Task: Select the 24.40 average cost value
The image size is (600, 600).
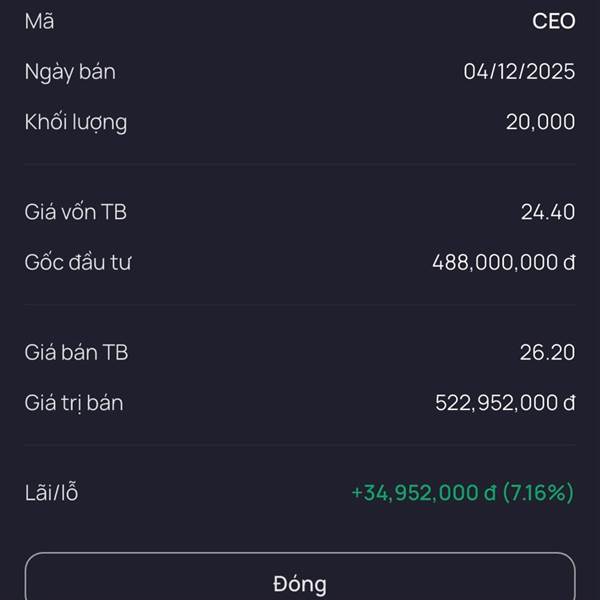Action: (x=548, y=212)
